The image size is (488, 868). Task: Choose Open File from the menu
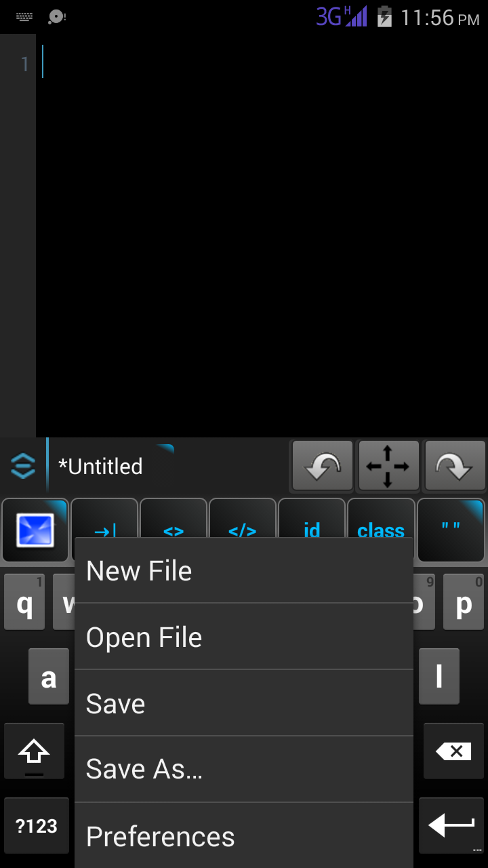[x=244, y=637]
